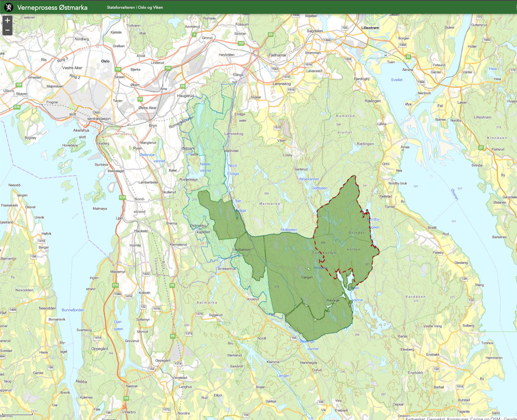Zoom out using the minus button
Image resolution: width=517 pixels, height=420 pixels.
(x=7, y=31)
